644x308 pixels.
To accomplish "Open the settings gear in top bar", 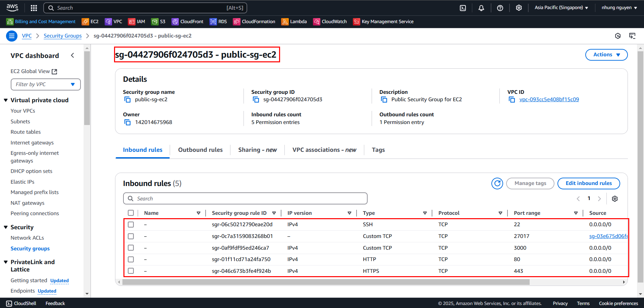I will 519,8.
